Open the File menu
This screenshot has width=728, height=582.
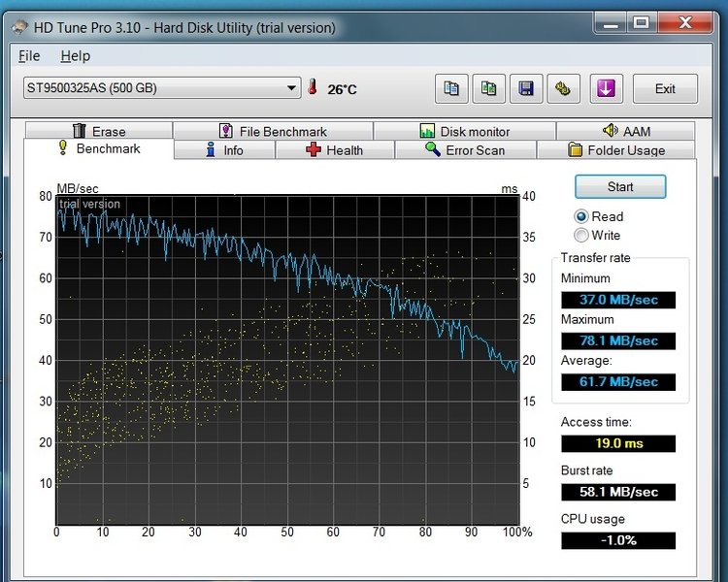(29, 56)
